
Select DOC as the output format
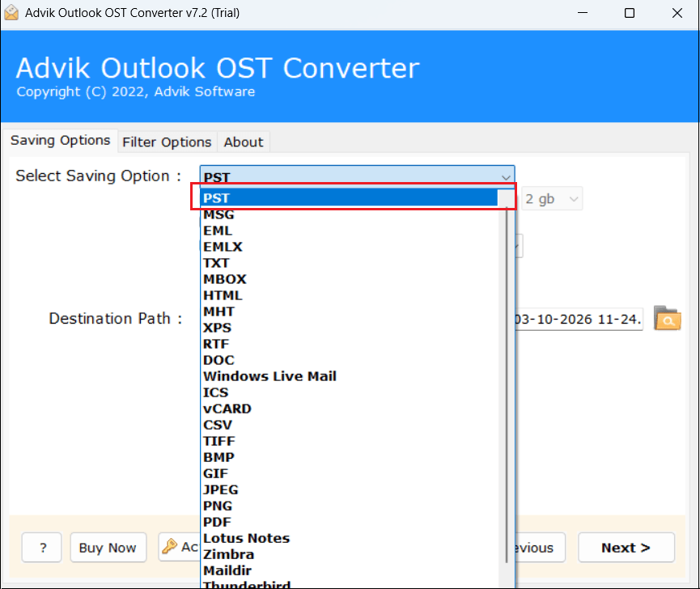(x=350, y=360)
